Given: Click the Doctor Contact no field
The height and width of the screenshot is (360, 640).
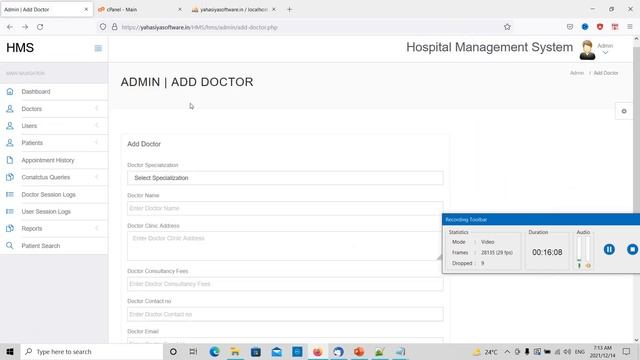Looking at the screenshot, I should click(x=285, y=314).
